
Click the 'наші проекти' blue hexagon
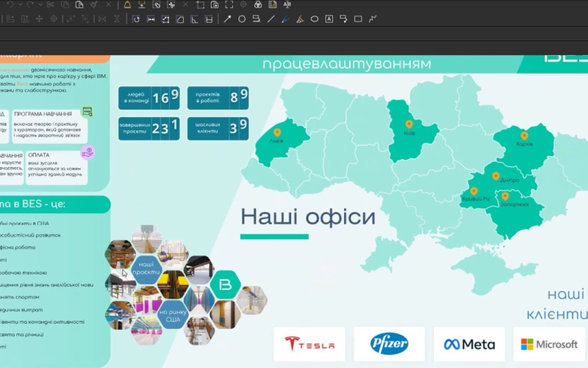(146, 269)
